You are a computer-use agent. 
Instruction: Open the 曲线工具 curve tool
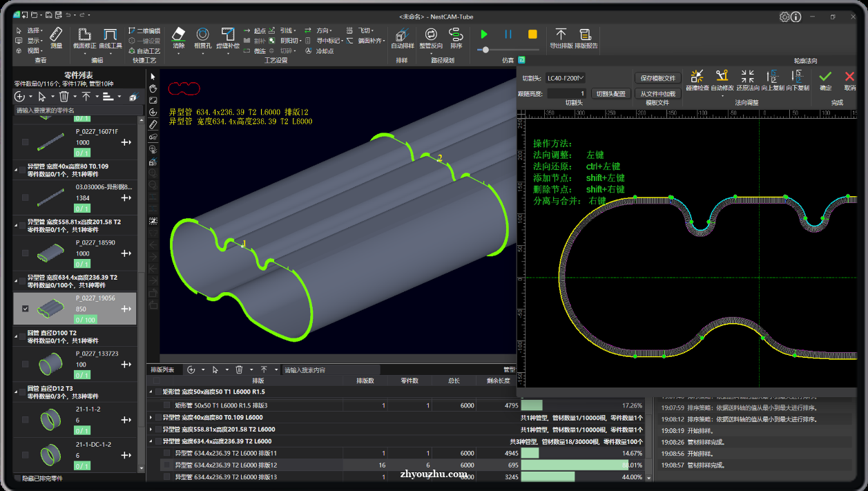pos(110,38)
